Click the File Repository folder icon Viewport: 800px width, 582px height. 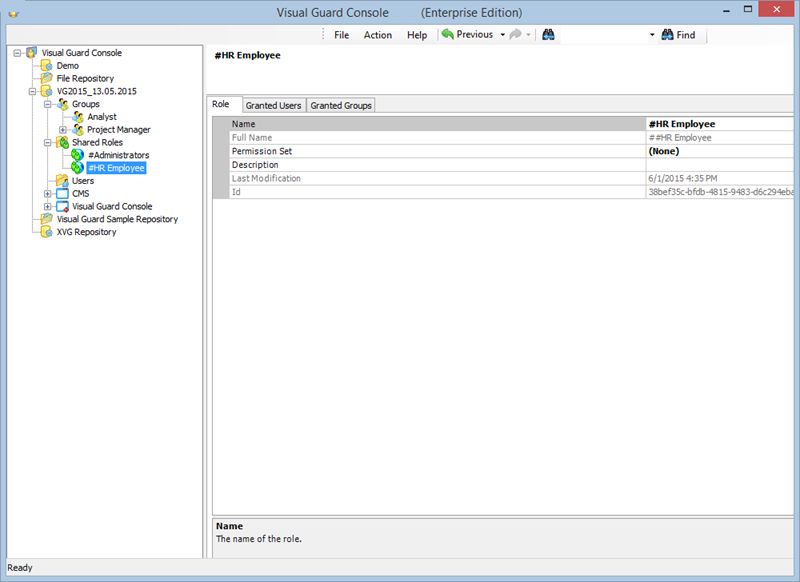click(46, 78)
